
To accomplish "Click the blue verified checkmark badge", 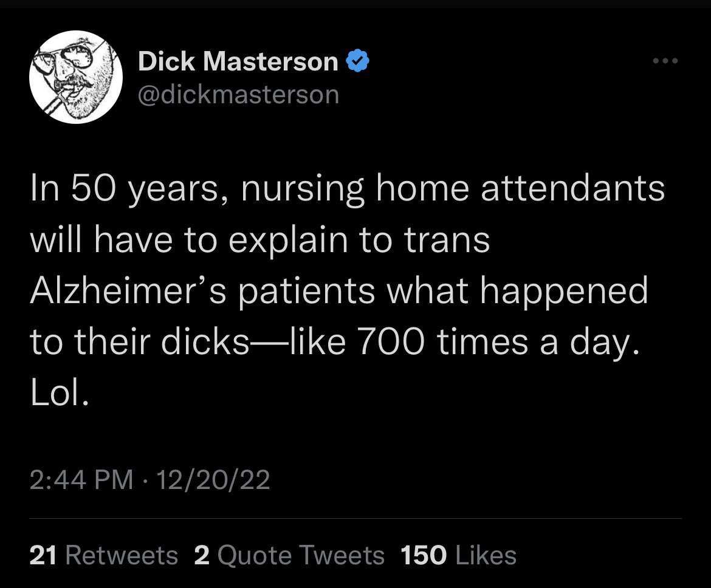I will pos(358,61).
